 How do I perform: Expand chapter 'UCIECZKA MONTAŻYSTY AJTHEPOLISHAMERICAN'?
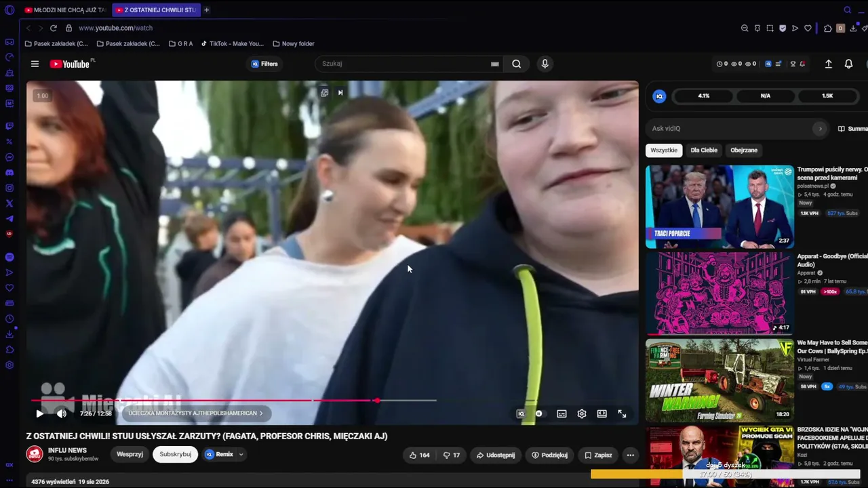tap(196, 413)
